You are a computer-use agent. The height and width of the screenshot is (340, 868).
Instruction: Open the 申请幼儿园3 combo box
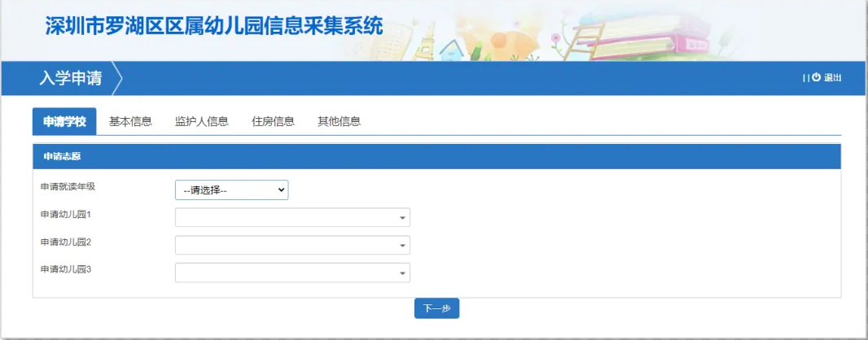tap(292, 272)
